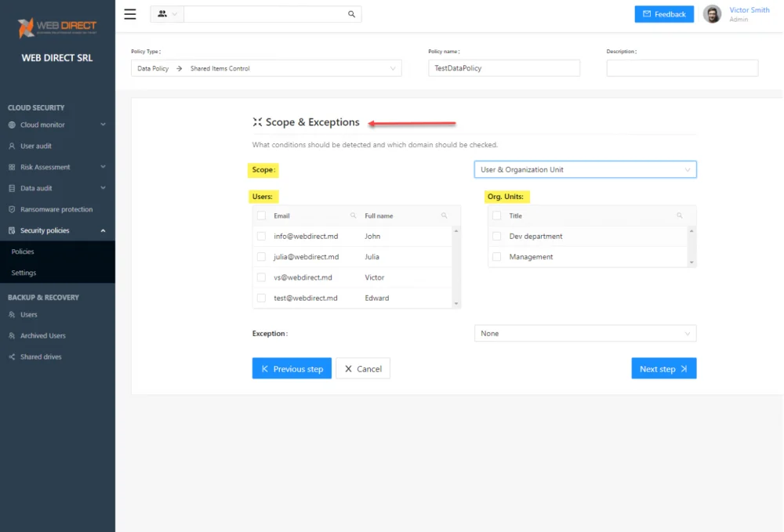Click the users group icon in search bar
Viewport: 784px width, 532px height.
click(162, 14)
